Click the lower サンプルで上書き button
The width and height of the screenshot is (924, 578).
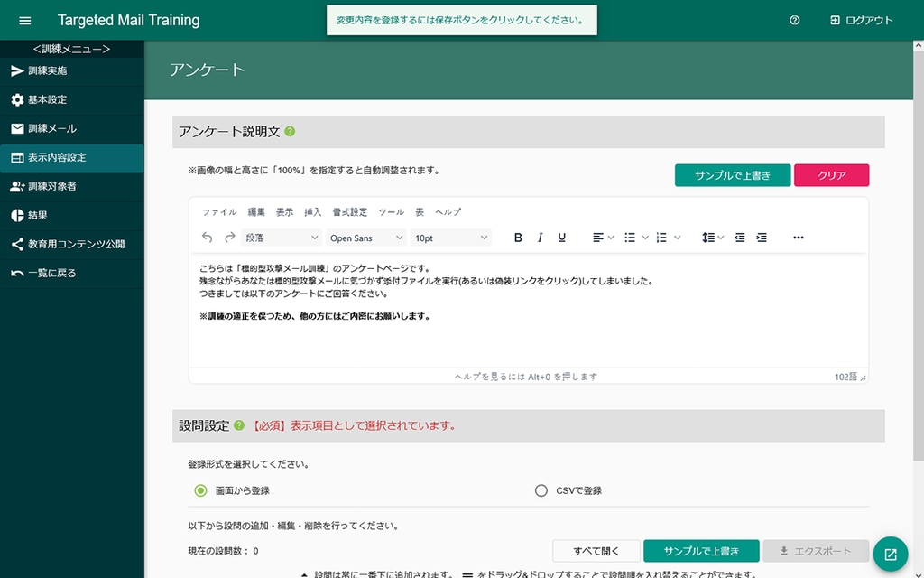[701, 552]
